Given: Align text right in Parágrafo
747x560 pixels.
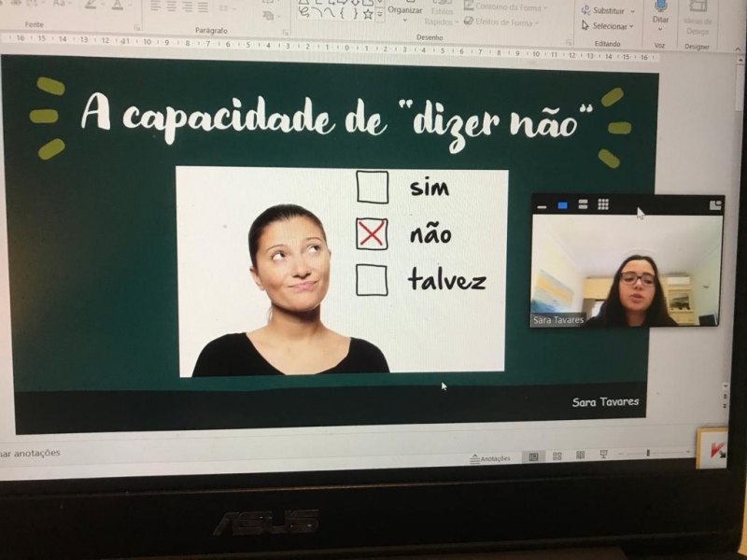Looking at the screenshot, I should (188, 7).
